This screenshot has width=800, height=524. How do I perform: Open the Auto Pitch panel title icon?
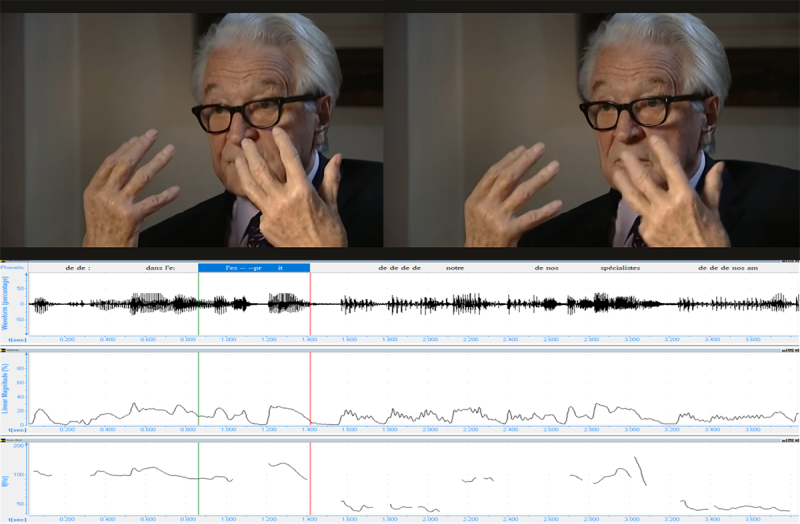pos(3,440)
